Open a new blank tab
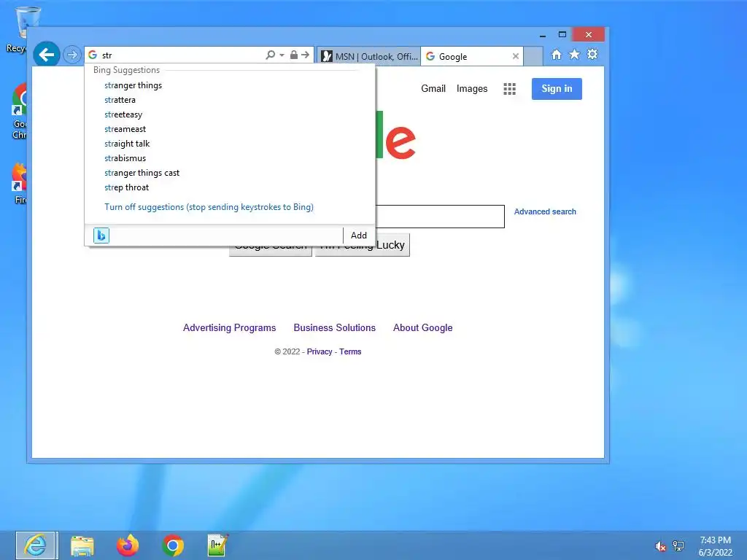Image resolution: width=747 pixels, height=560 pixels. tap(533, 56)
